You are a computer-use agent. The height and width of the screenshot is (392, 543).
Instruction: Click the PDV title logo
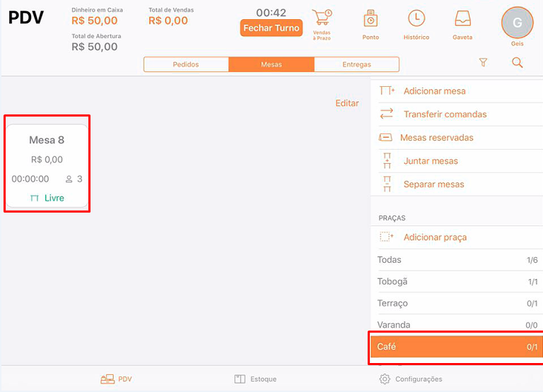[26, 18]
